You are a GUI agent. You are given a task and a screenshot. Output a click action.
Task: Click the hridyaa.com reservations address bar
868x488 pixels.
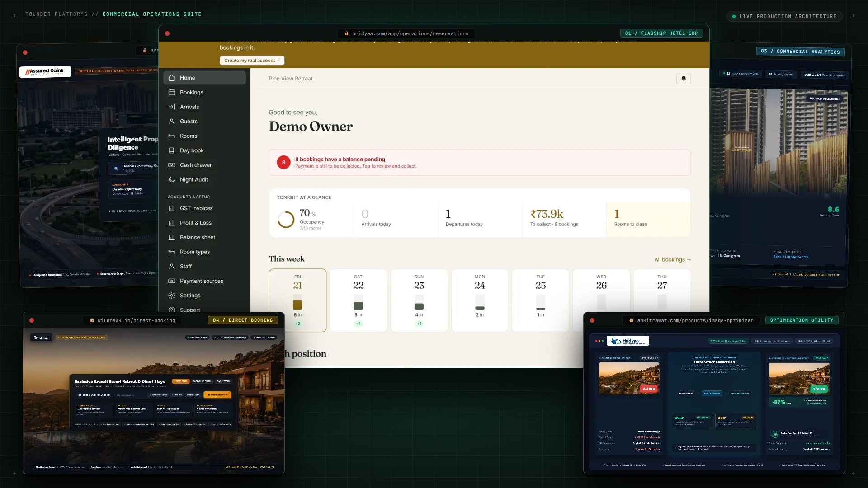407,33
